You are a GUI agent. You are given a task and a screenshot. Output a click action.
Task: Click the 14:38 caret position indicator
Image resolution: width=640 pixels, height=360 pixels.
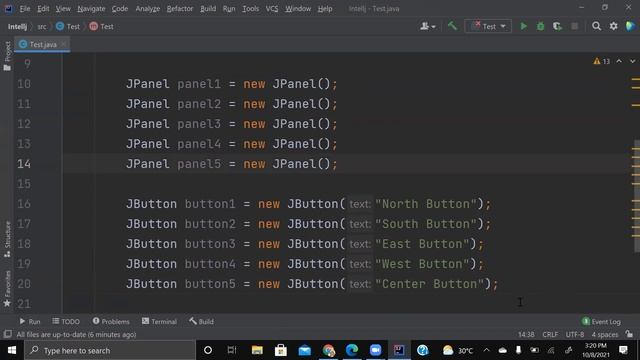point(526,334)
